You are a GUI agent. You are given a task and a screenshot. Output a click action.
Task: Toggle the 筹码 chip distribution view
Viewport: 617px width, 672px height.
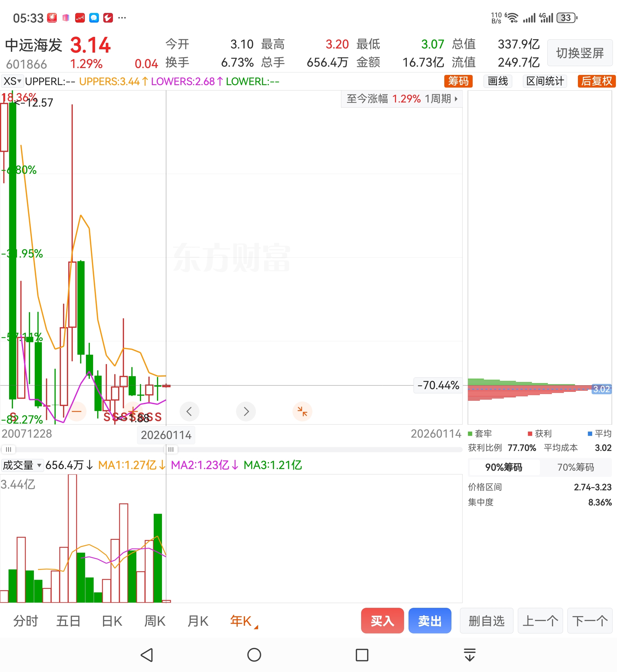[458, 81]
